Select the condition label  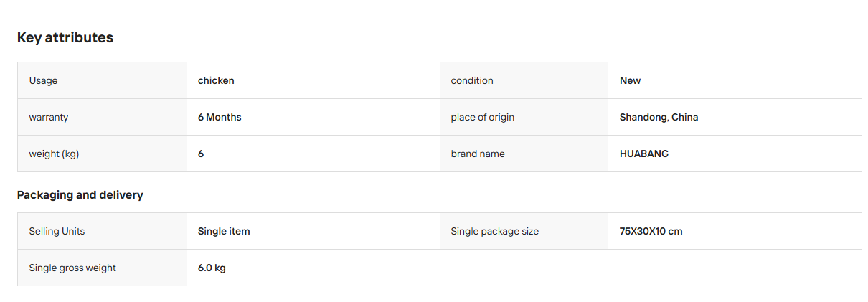pyautogui.click(x=472, y=80)
